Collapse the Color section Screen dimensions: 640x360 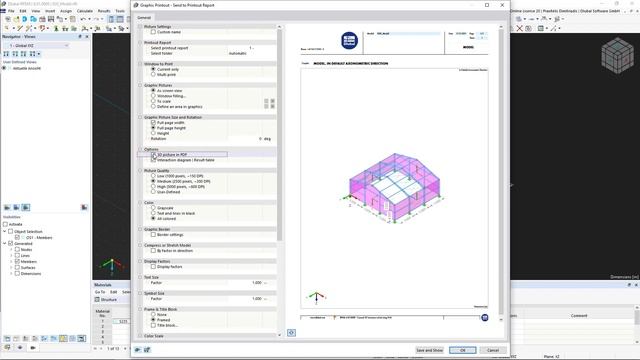140,202
